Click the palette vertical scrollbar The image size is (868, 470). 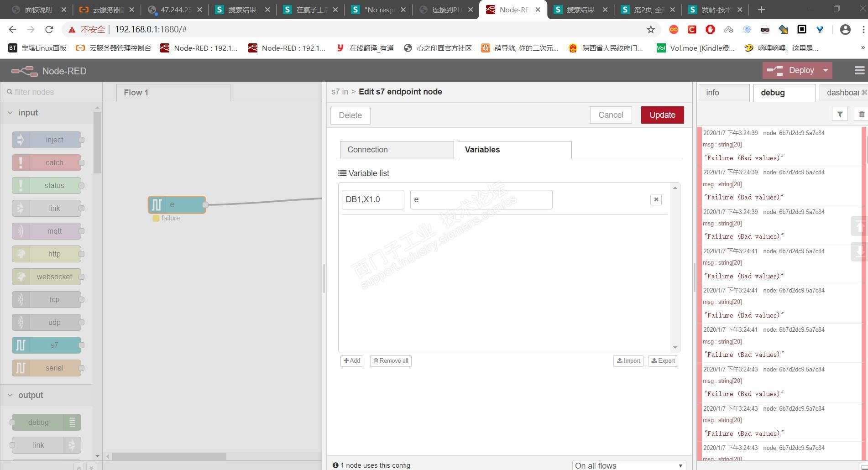pos(97,141)
